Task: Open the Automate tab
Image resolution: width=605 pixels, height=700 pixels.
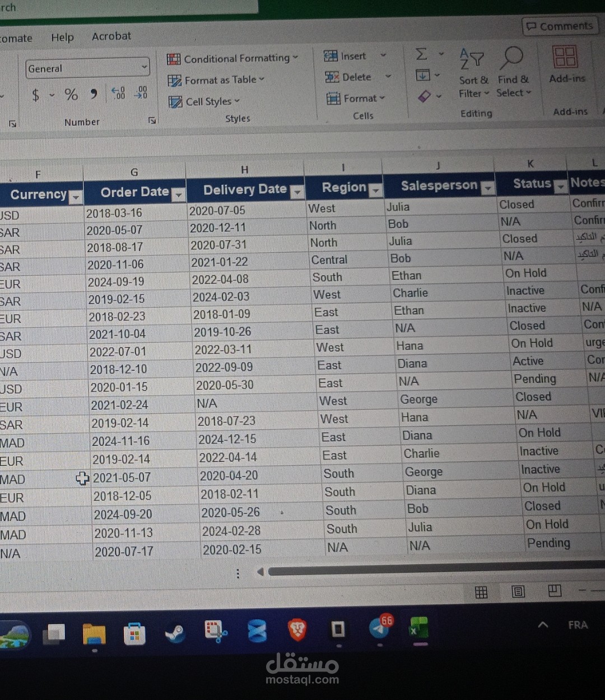Action: 16,39
